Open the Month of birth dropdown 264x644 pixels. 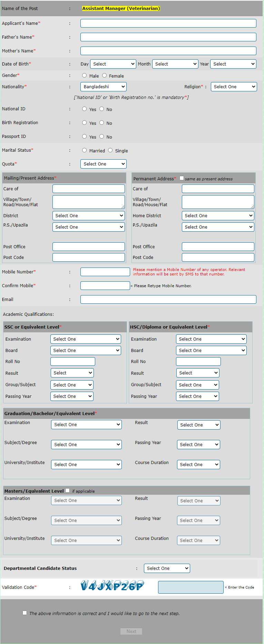click(x=175, y=64)
